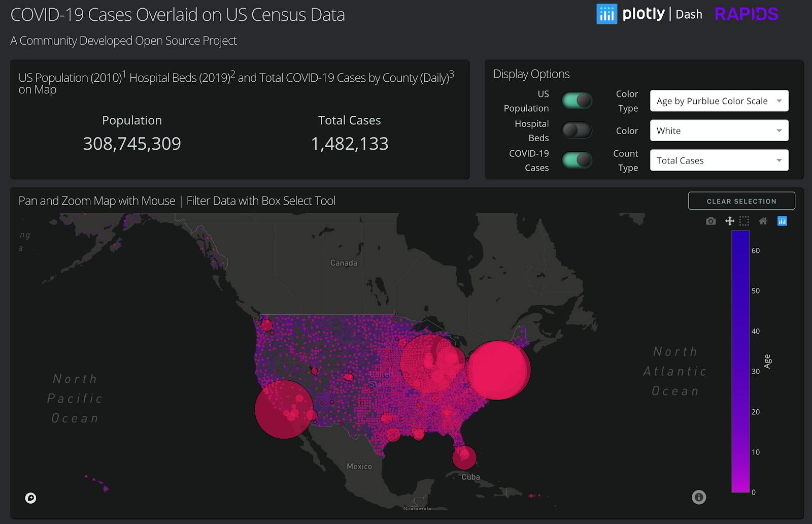Viewport: 812px width, 524px height.
Task: Click the large New York cases bubble
Action: click(x=498, y=370)
